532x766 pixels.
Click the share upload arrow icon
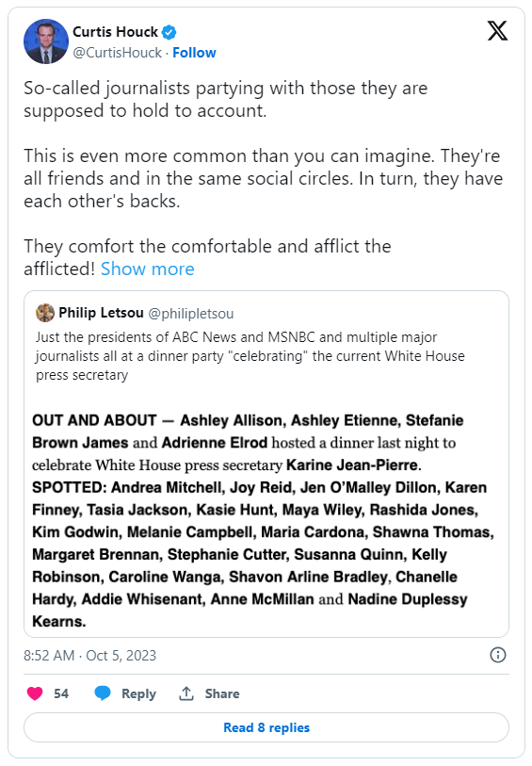[186, 693]
